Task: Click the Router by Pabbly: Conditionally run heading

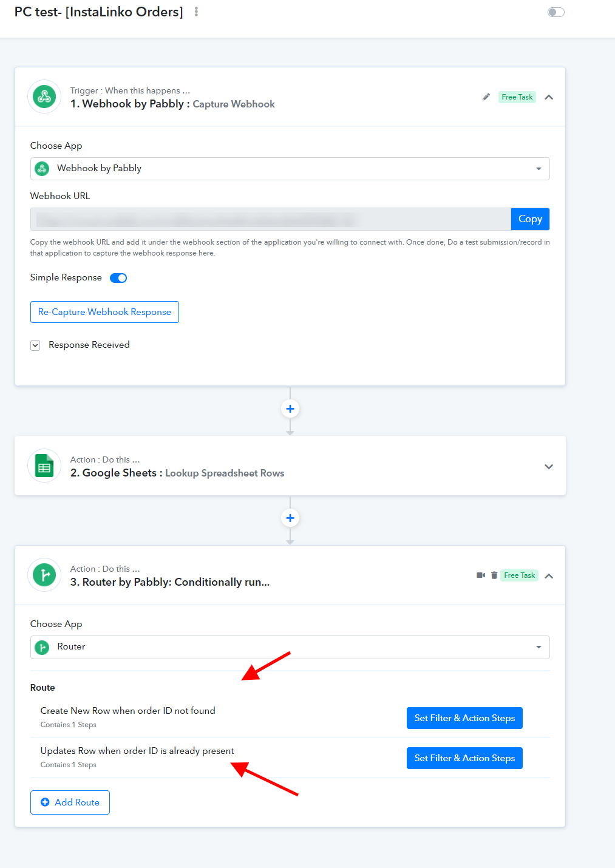Action: coord(170,582)
